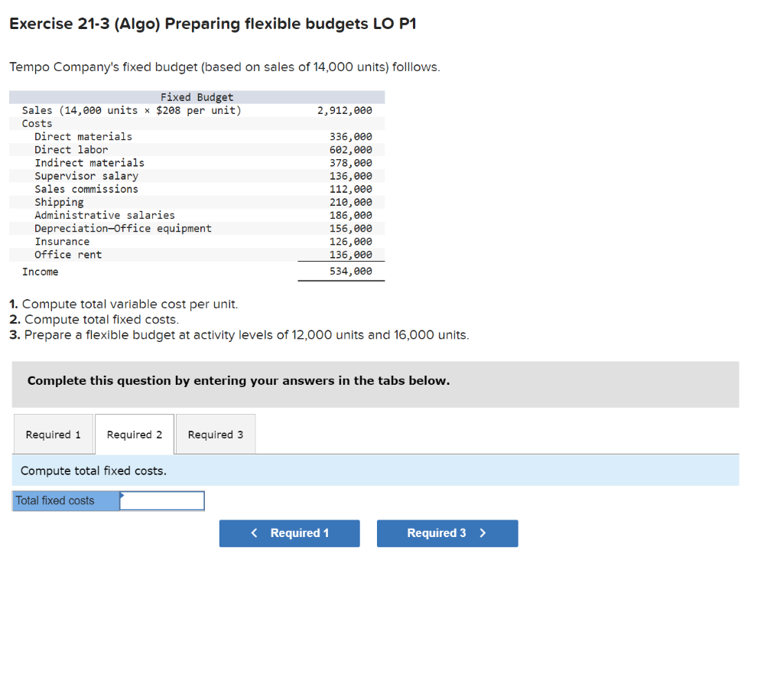783x700 pixels.
Task: Click requirement 2 'Compute total fixed costs' text
Action: 94,319
